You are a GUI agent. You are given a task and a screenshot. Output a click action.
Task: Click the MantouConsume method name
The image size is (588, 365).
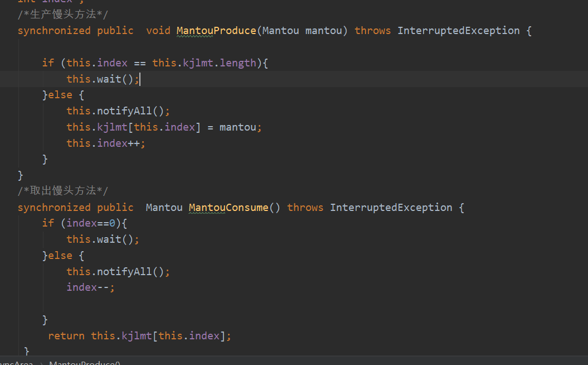coord(229,207)
